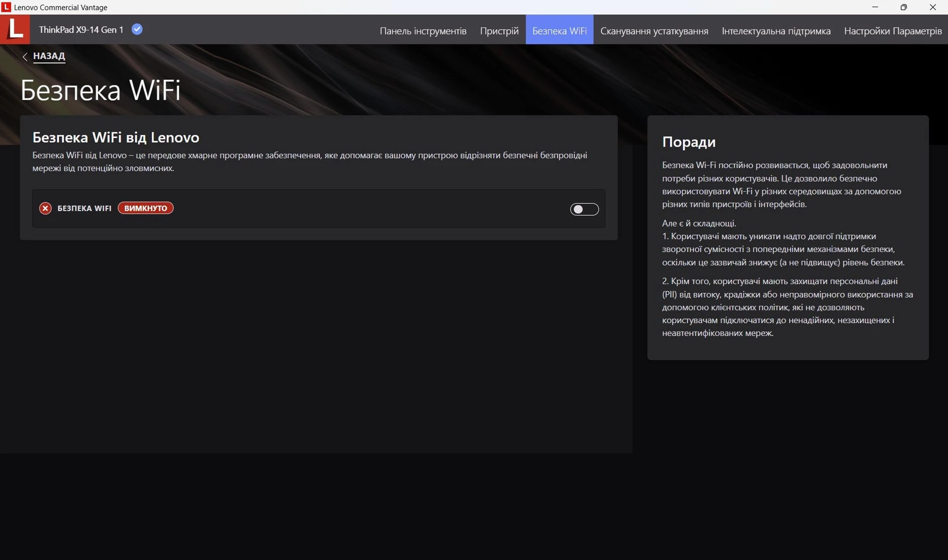Screen dimensions: 948x560
Task: Click the БЕЗПЕКА WIFI status label
Action: 84,208
